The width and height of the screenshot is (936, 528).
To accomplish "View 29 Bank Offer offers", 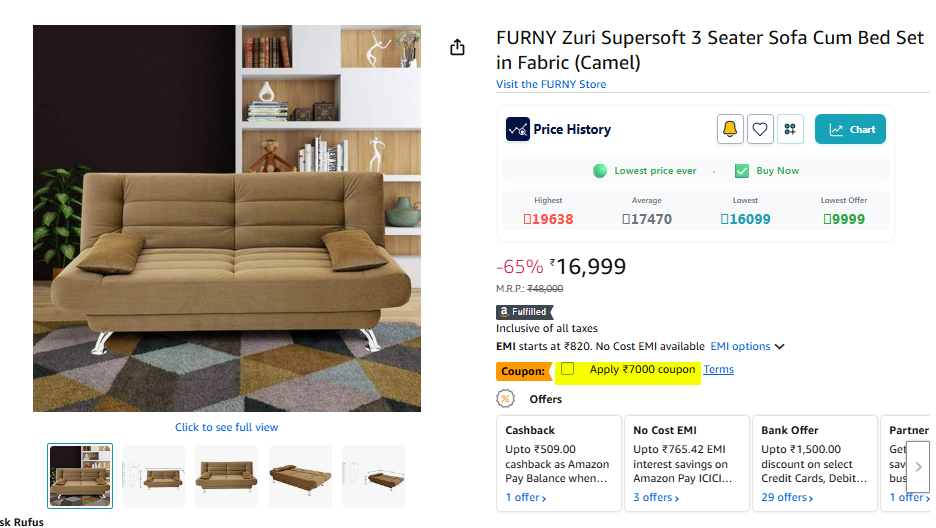I will point(787,497).
